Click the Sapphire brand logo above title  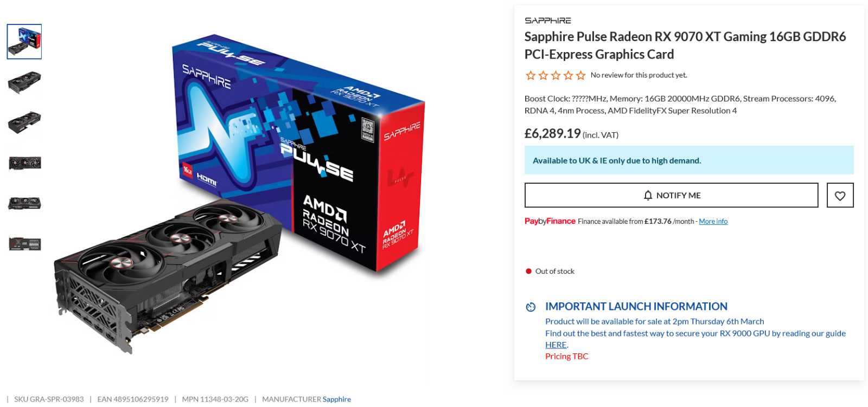tap(548, 21)
